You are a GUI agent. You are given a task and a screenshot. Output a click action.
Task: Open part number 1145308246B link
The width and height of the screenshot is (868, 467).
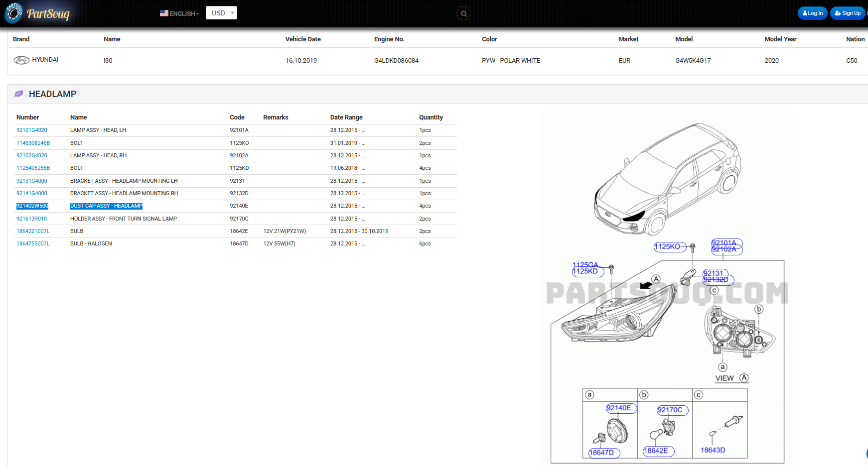(x=33, y=143)
